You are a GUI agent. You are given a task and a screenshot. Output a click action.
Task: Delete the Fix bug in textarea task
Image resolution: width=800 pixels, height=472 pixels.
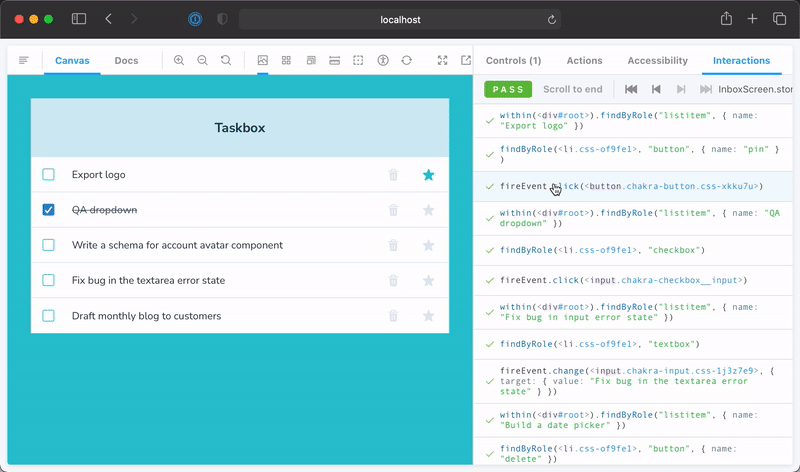[x=393, y=281]
